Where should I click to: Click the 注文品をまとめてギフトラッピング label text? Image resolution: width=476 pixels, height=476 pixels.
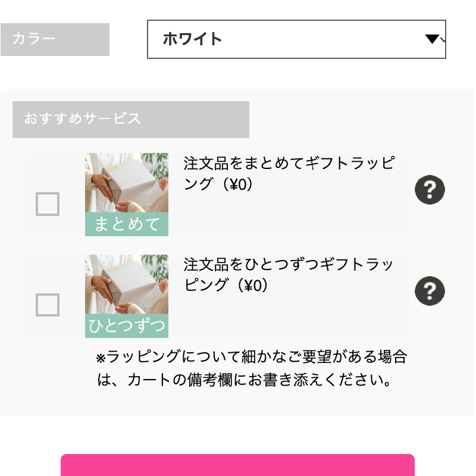tap(289, 173)
